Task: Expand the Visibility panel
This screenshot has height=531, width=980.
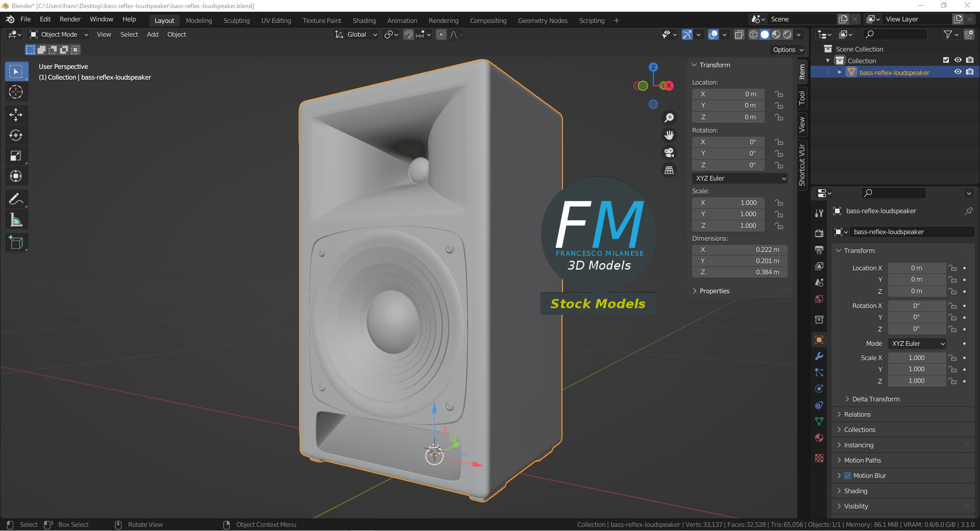Action: (x=856, y=506)
